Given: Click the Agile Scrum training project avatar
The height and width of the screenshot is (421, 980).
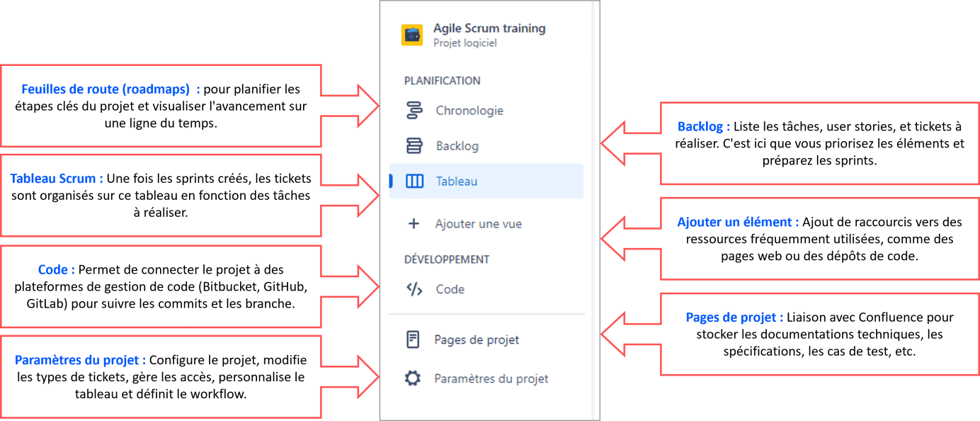Looking at the screenshot, I should point(412,35).
